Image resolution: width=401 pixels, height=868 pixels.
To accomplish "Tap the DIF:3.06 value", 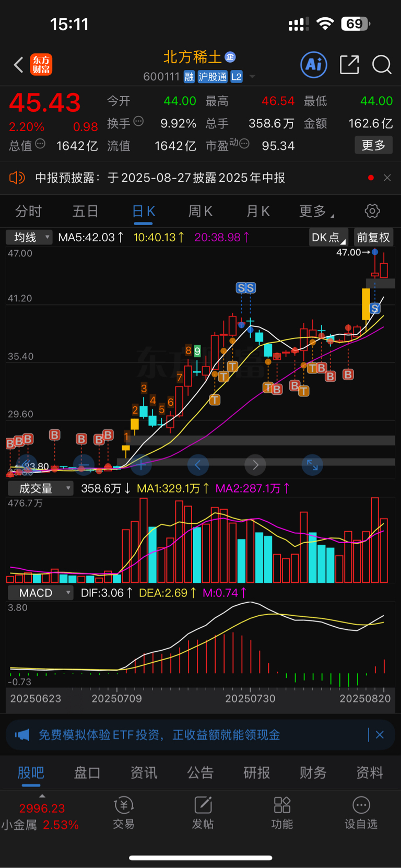I will (107, 593).
